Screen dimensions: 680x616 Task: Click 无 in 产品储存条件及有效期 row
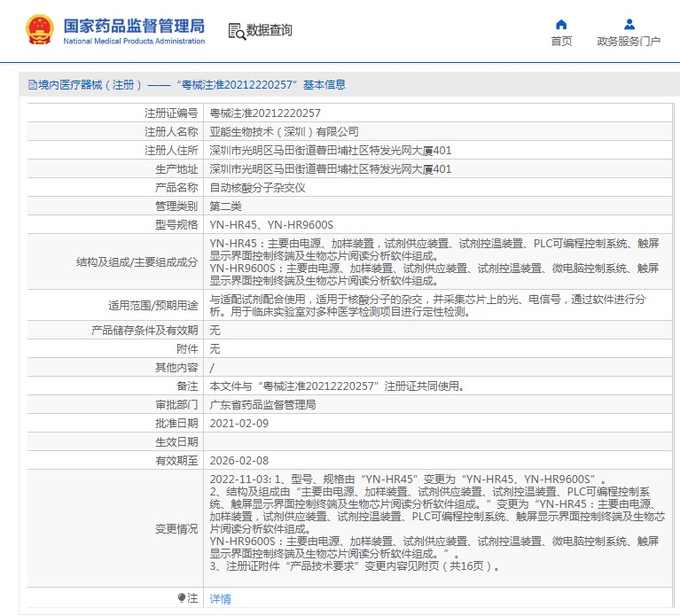click(215, 331)
